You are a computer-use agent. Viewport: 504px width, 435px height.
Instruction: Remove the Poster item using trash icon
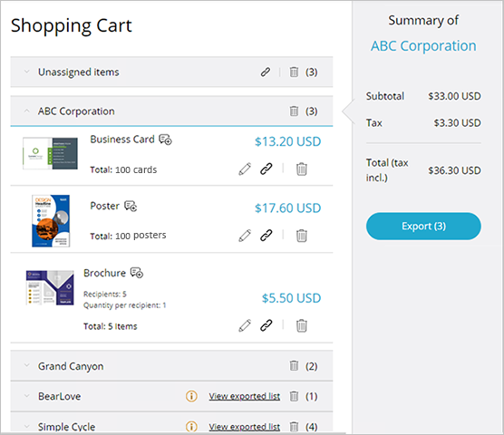(302, 236)
